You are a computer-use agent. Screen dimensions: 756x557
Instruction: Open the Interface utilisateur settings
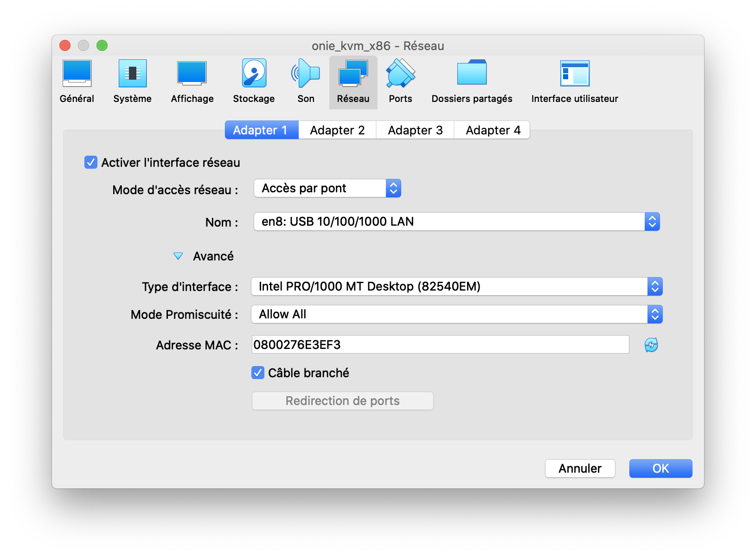coord(575,82)
